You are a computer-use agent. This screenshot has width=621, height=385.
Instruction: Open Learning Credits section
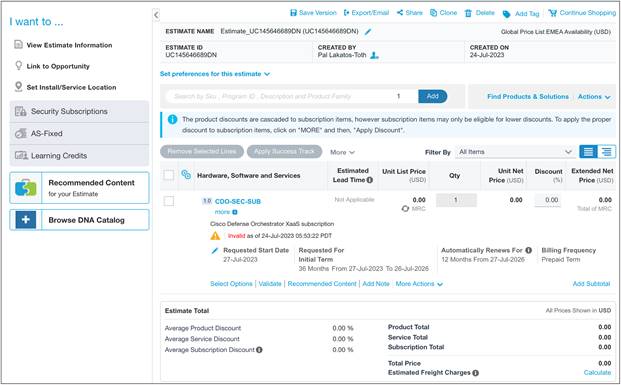point(79,156)
